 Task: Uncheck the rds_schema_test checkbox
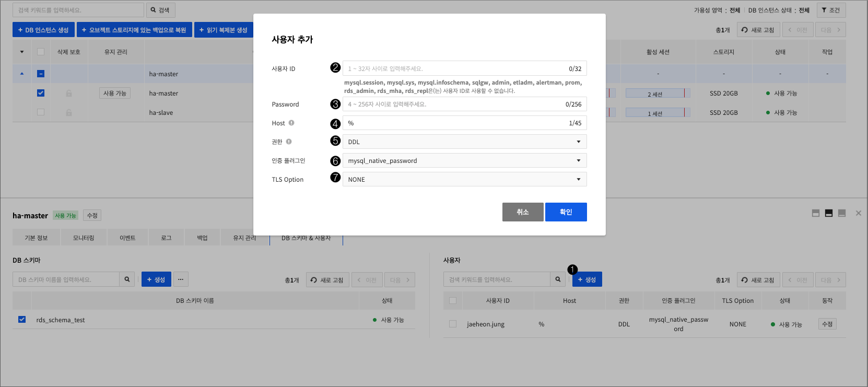(x=22, y=319)
